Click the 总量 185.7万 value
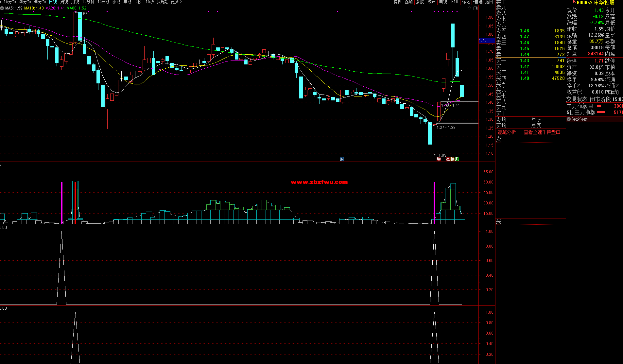Viewport: 623px width, 364px height. pyautogui.click(x=595, y=41)
